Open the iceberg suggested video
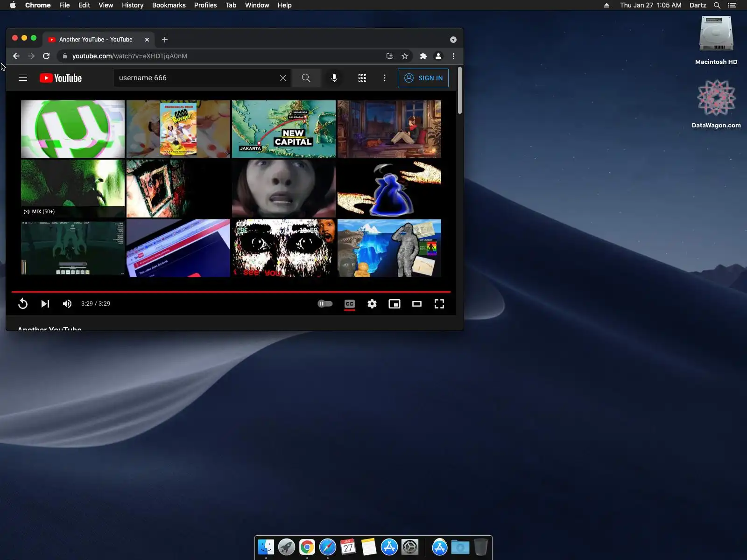 coord(389,248)
